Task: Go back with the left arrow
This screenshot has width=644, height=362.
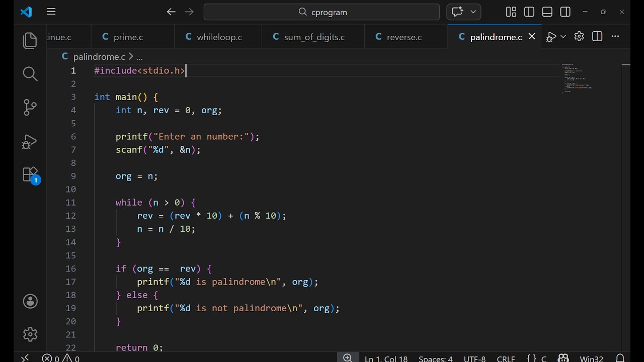Action: pyautogui.click(x=171, y=12)
